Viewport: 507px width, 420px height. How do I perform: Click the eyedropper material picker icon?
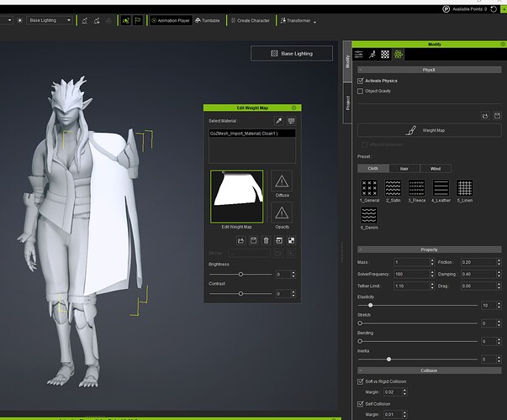click(278, 121)
